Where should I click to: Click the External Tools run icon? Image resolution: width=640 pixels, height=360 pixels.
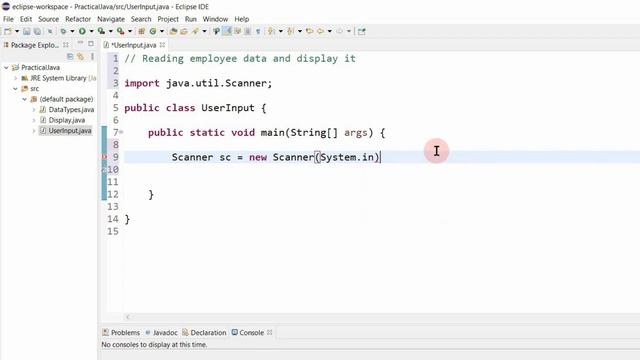coord(120,31)
